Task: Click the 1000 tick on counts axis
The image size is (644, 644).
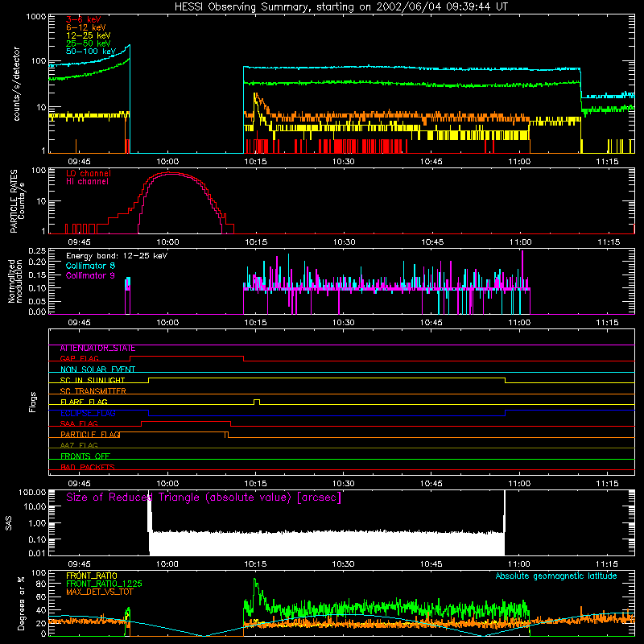Action: (x=36, y=17)
